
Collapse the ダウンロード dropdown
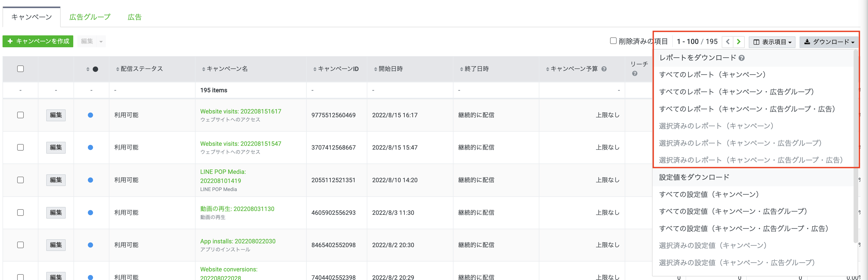[829, 42]
